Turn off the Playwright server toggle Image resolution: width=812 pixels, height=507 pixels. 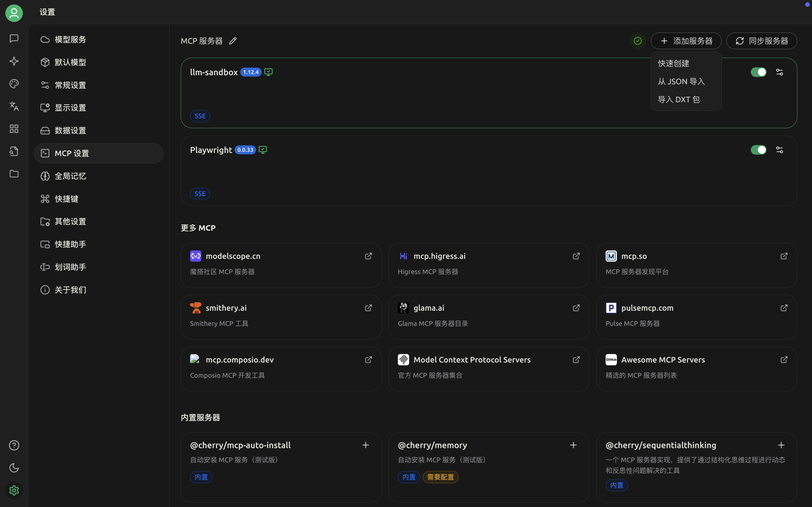tap(758, 150)
